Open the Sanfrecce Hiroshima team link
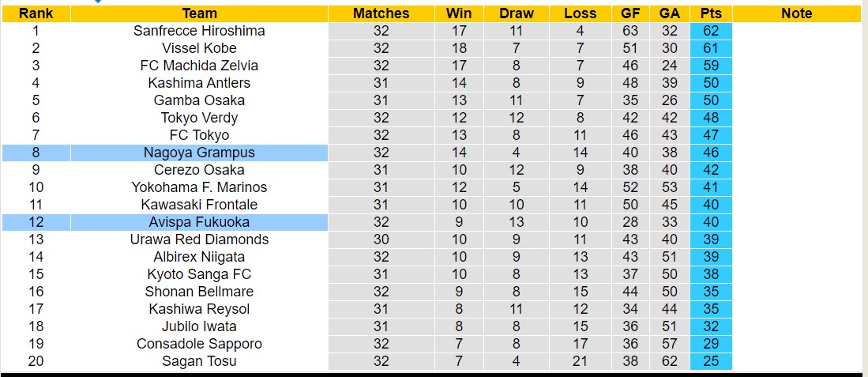The image size is (868, 377). [199, 31]
